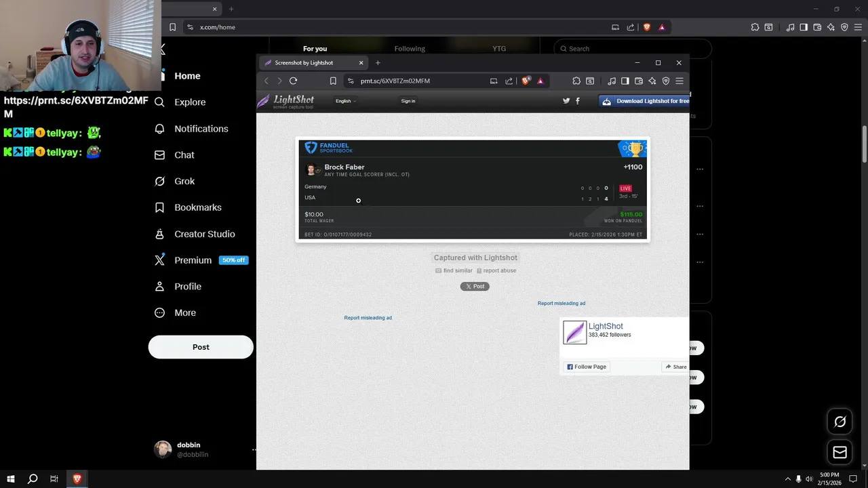The width and height of the screenshot is (868, 488).
Task: Click the X Search field
Action: point(633,49)
